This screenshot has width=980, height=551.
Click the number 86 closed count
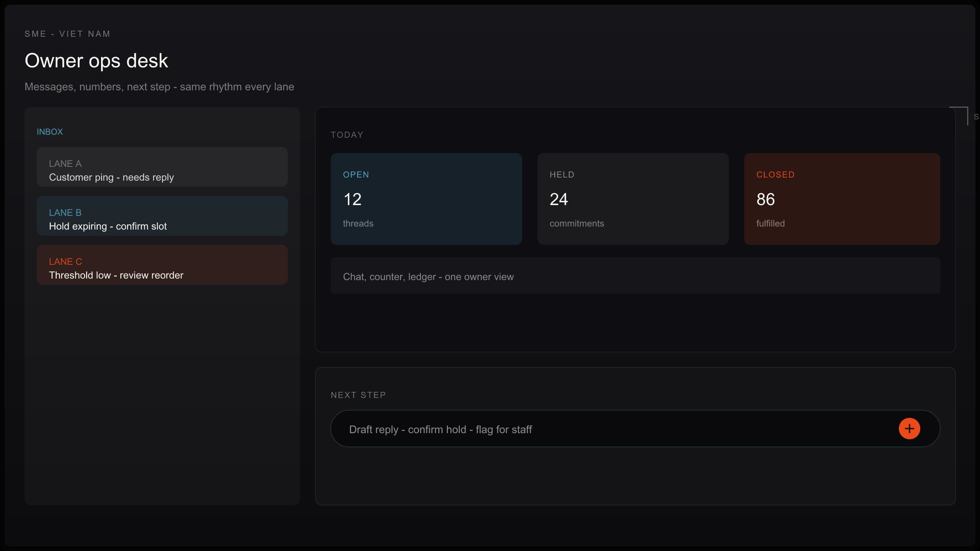(x=766, y=199)
